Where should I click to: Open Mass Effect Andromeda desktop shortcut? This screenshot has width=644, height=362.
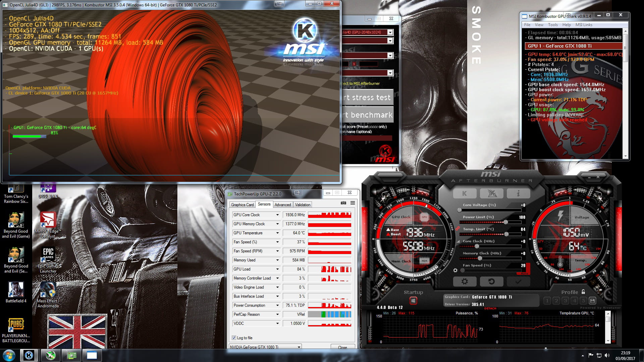(48, 295)
